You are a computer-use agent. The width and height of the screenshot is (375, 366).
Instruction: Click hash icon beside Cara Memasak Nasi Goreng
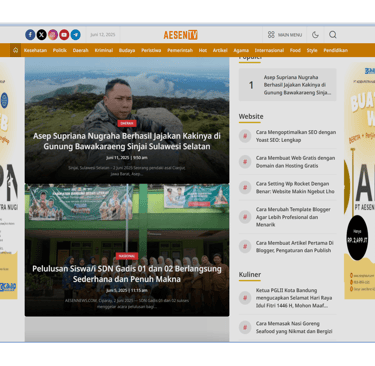coord(245,327)
